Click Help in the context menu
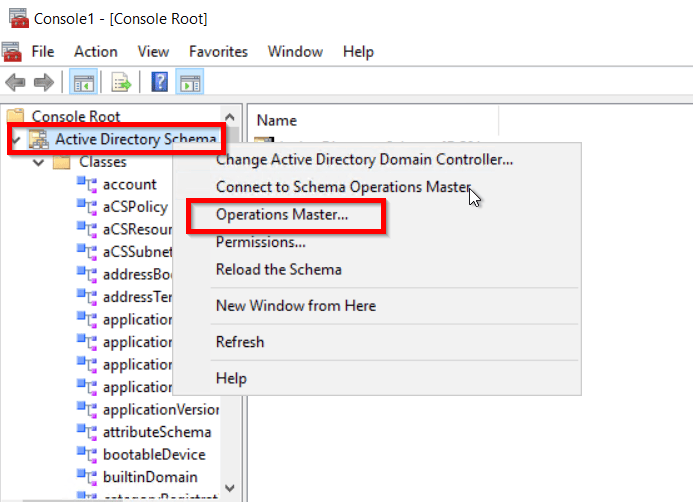 click(x=231, y=378)
